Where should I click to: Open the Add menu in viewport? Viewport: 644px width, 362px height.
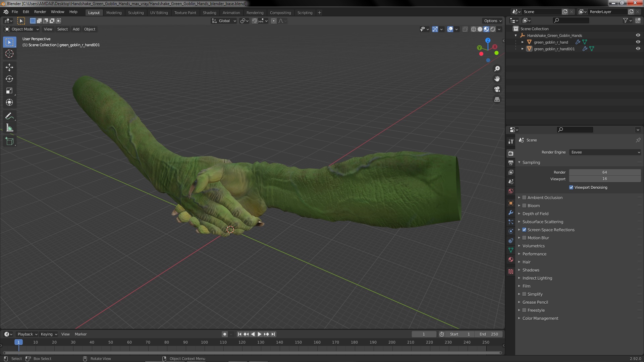76,29
